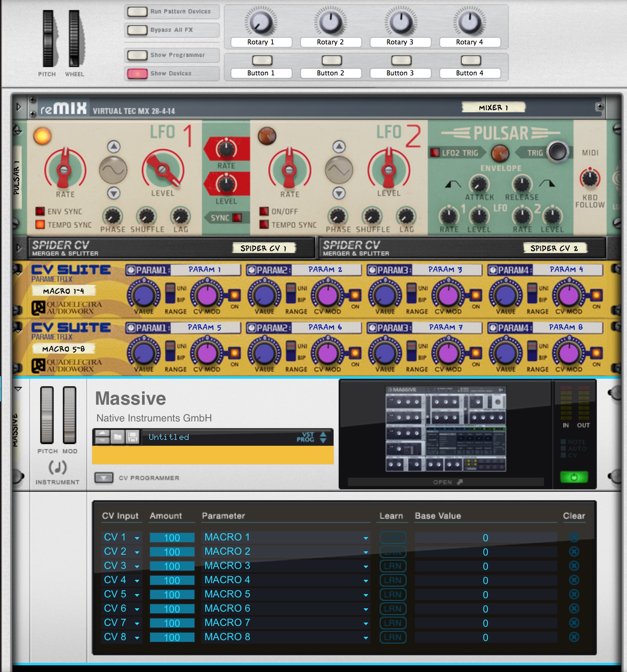Image resolution: width=627 pixels, height=672 pixels.
Task: Select previous LFO 1 waveform down arrow
Action: pos(114,193)
